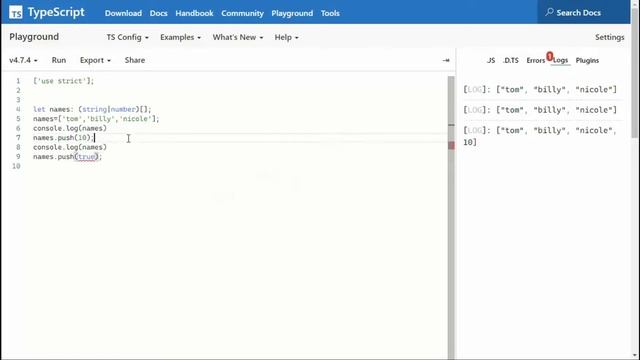This screenshot has height=360, width=640.
Task: Open the Tools page
Action: tap(330, 13)
